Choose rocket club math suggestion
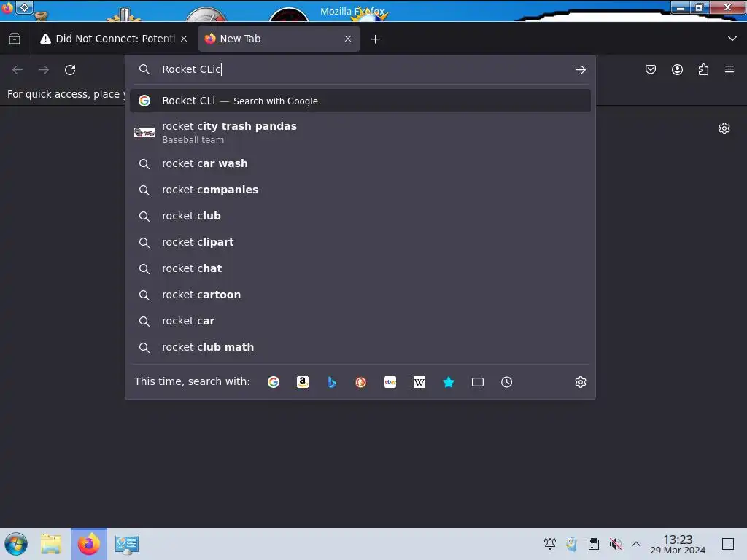This screenshot has height=560, width=747. coord(360,347)
